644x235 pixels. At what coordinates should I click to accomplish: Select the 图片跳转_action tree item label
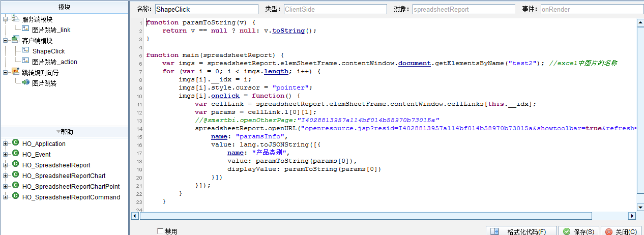[x=54, y=62]
